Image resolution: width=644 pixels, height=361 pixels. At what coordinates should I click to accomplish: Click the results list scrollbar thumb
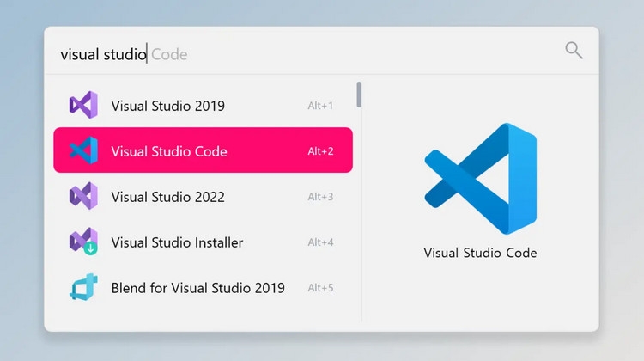pyautogui.click(x=360, y=95)
